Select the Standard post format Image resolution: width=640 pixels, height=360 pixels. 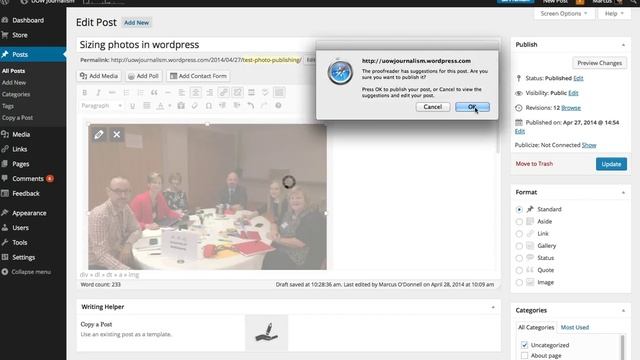click(519, 209)
